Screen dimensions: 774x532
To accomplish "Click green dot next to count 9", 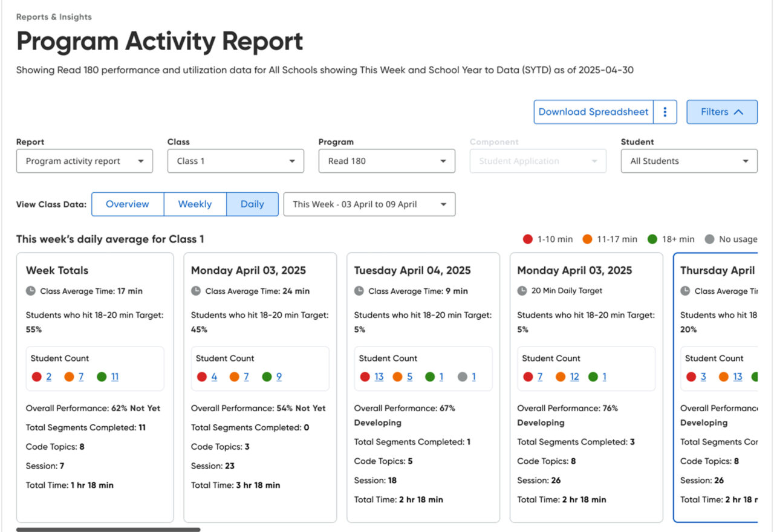I will tap(267, 377).
